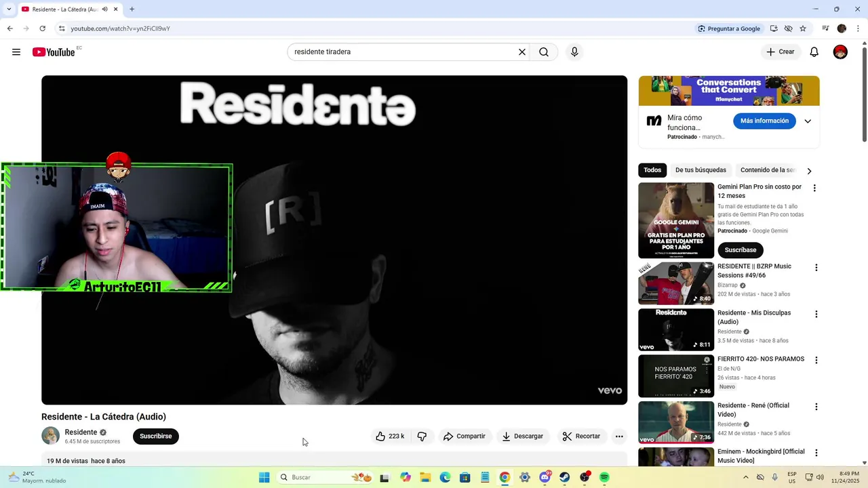The width and height of the screenshot is (868, 488).
Task: Open the YouTube account avatar menu
Action: click(840, 52)
